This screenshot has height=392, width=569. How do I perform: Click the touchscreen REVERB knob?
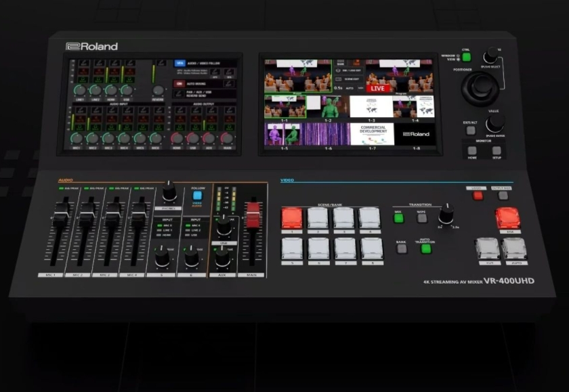(x=159, y=90)
